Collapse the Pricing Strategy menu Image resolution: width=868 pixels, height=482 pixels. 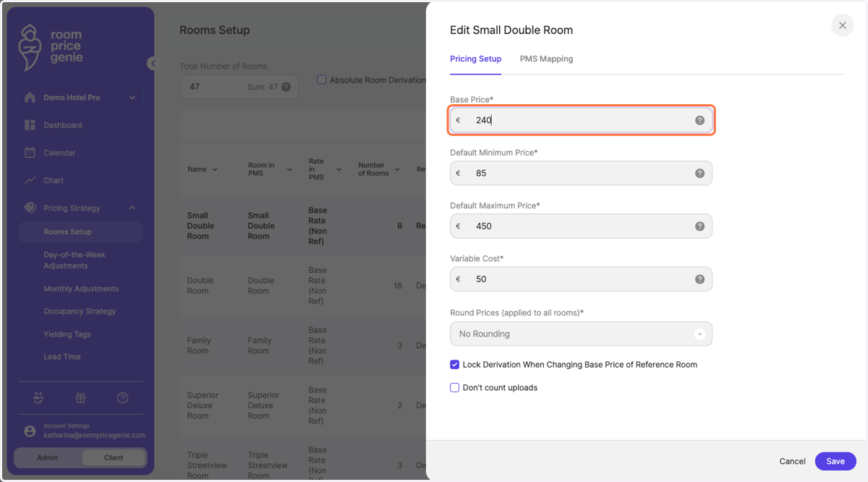pos(132,208)
